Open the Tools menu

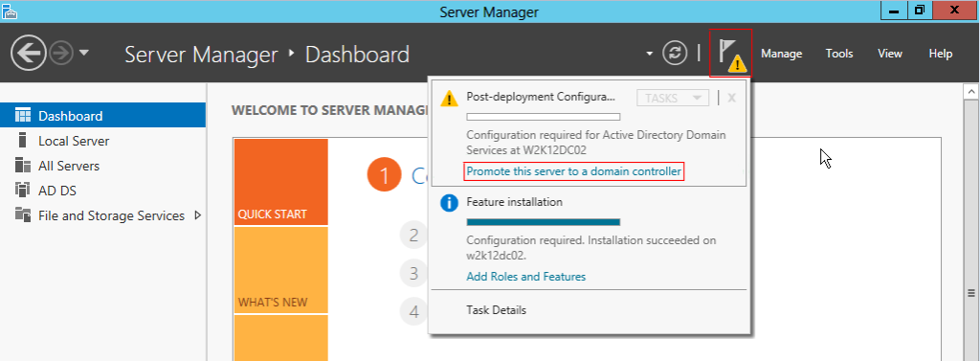(839, 54)
